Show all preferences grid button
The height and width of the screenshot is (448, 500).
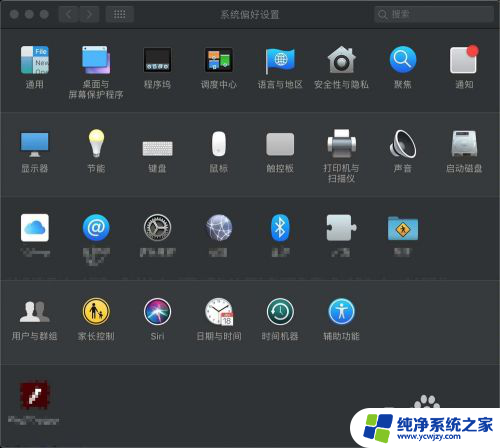click(x=120, y=14)
